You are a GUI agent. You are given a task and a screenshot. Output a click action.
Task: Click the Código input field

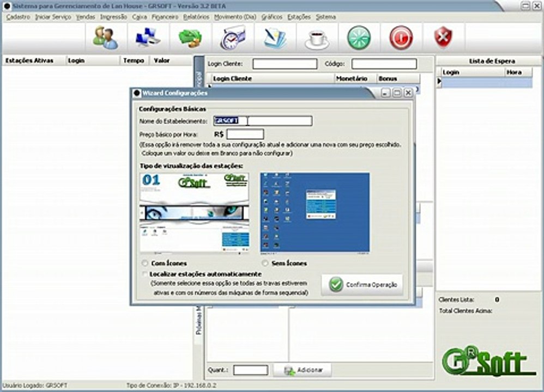tap(384, 64)
